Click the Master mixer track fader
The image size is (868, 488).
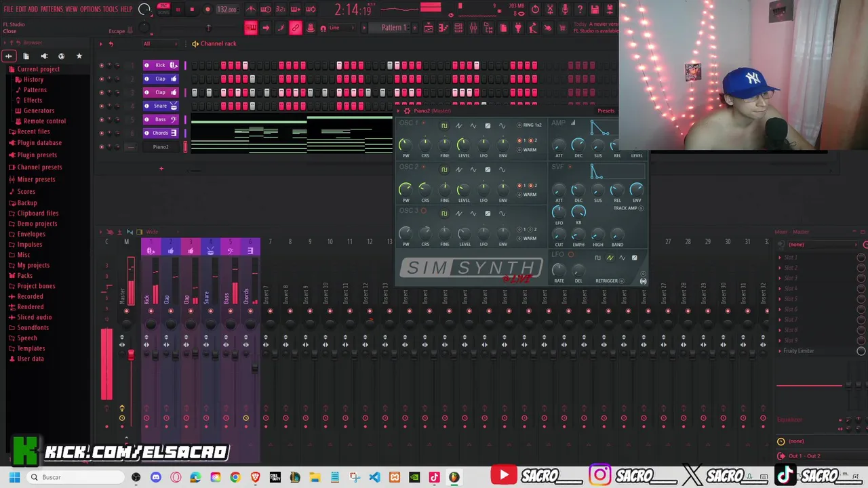(x=131, y=355)
